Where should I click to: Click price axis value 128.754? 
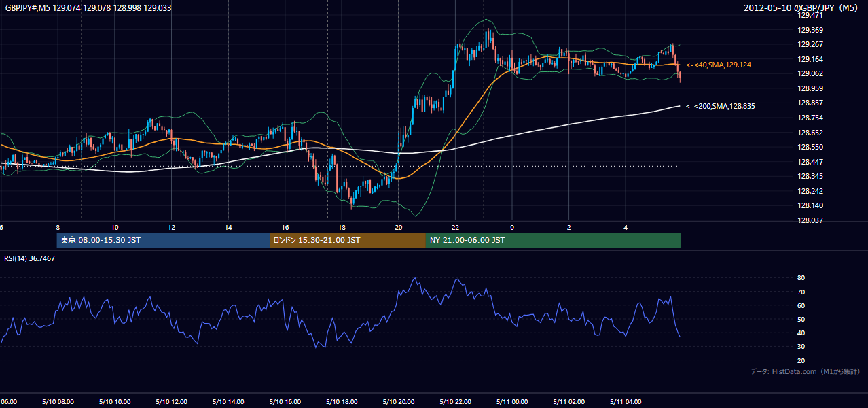point(810,118)
